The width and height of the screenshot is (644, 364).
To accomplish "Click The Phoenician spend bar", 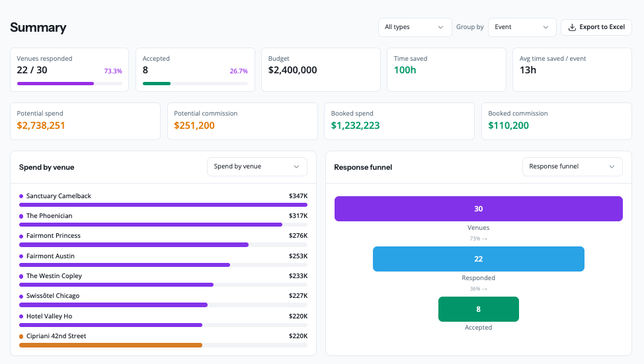I will [151, 225].
